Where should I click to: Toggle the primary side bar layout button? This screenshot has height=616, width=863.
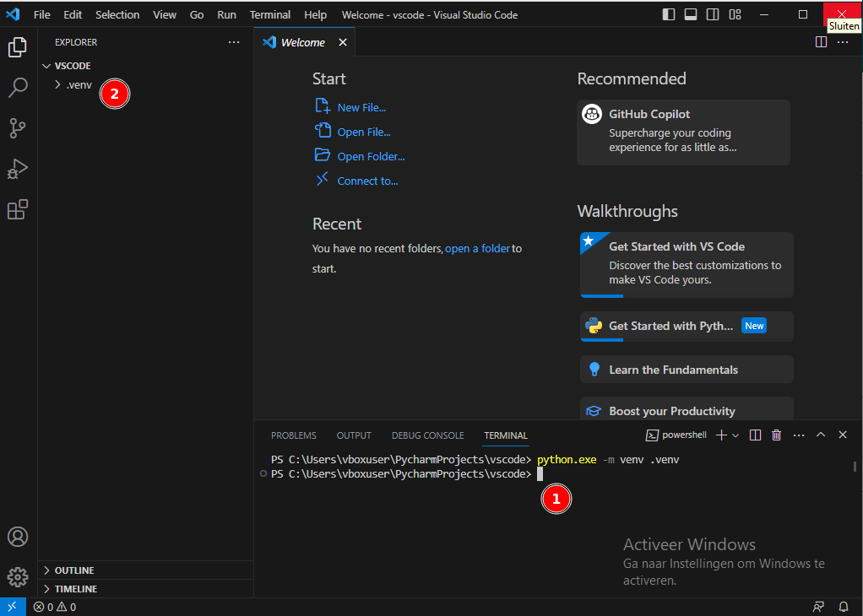point(669,14)
